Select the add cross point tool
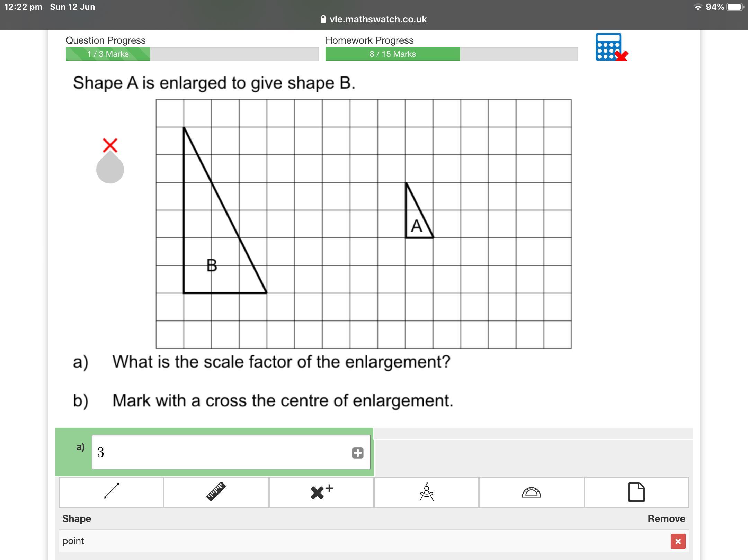The width and height of the screenshot is (748, 560). pos(321,492)
